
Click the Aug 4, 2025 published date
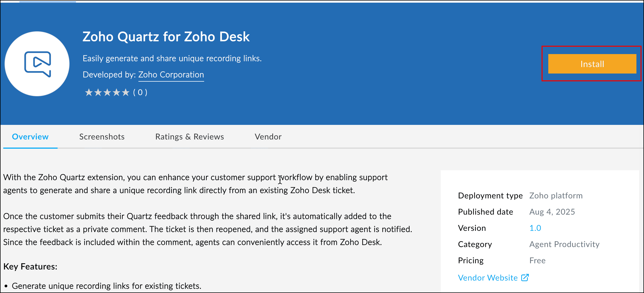(x=552, y=212)
